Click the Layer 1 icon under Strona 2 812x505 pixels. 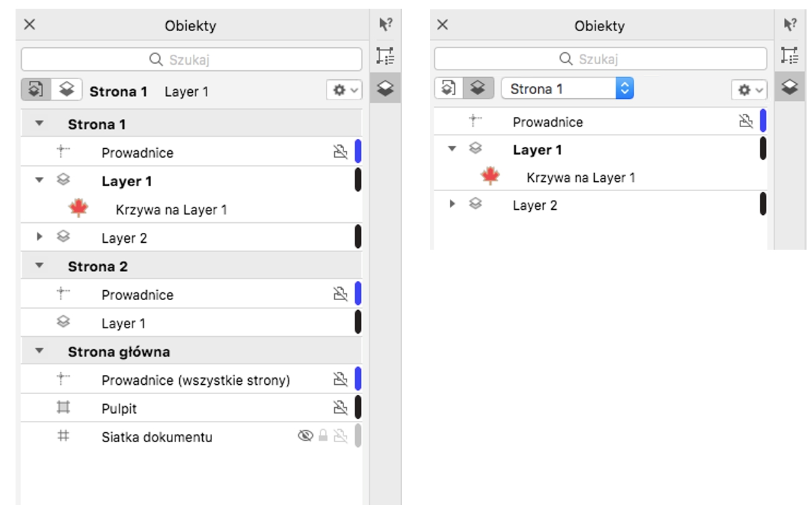coord(63,323)
